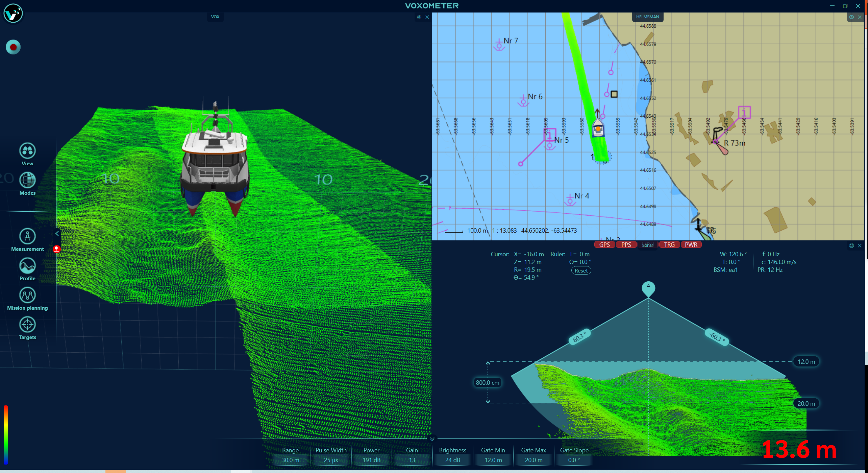The height and width of the screenshot is (473, 868).
Task: Click the chart scale 1 : 13,083
Action: tap(504, 231)
